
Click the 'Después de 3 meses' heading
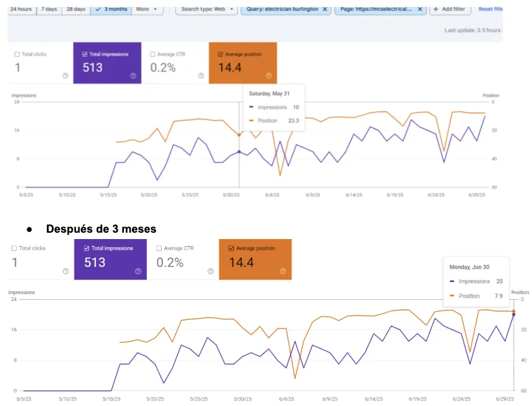tap(101, 229)
